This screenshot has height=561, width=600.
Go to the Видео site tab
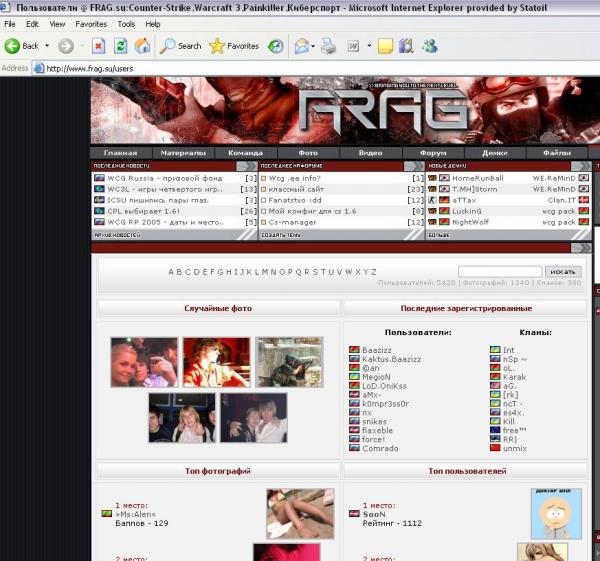[x=370, y=153]
